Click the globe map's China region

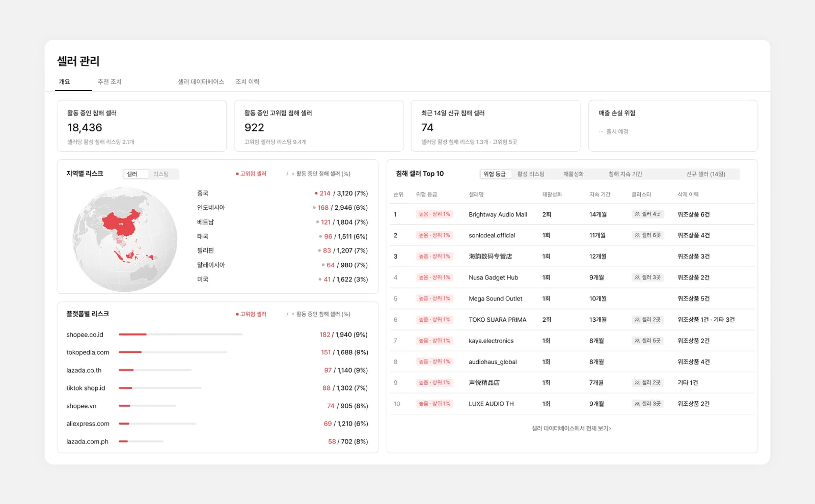click(x=121, y=223)
